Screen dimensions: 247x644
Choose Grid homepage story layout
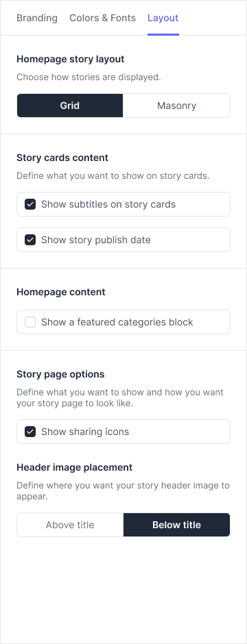70,106
